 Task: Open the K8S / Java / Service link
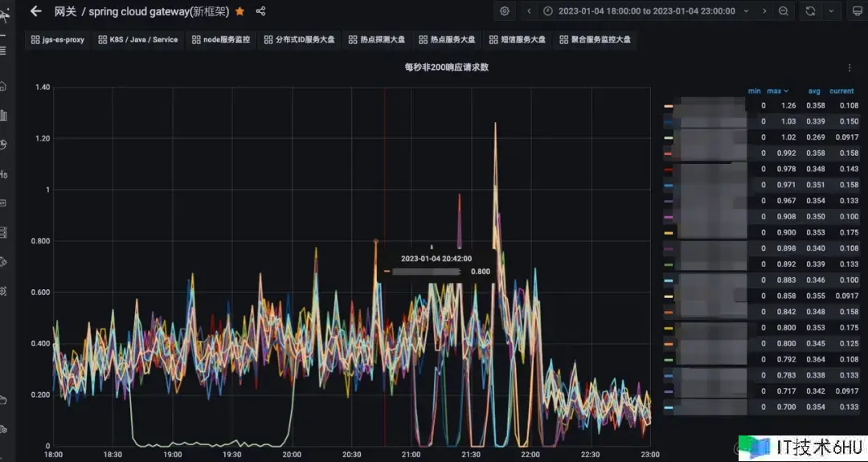point(138,39)
